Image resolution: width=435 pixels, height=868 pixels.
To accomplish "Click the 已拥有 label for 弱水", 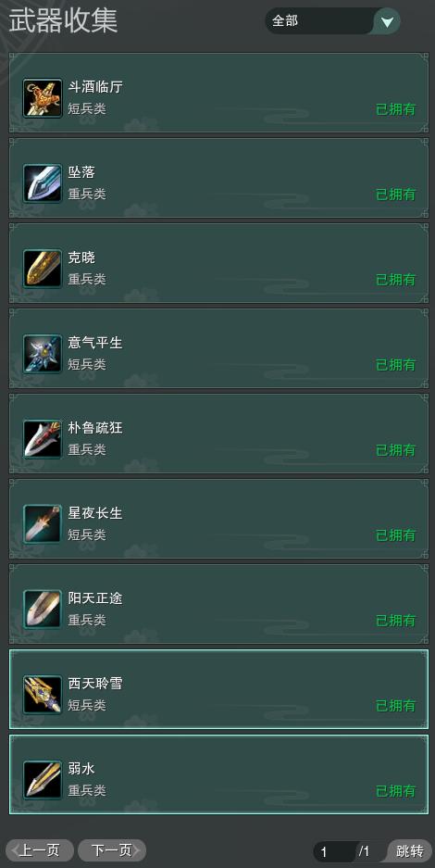I will click(396, 792).
